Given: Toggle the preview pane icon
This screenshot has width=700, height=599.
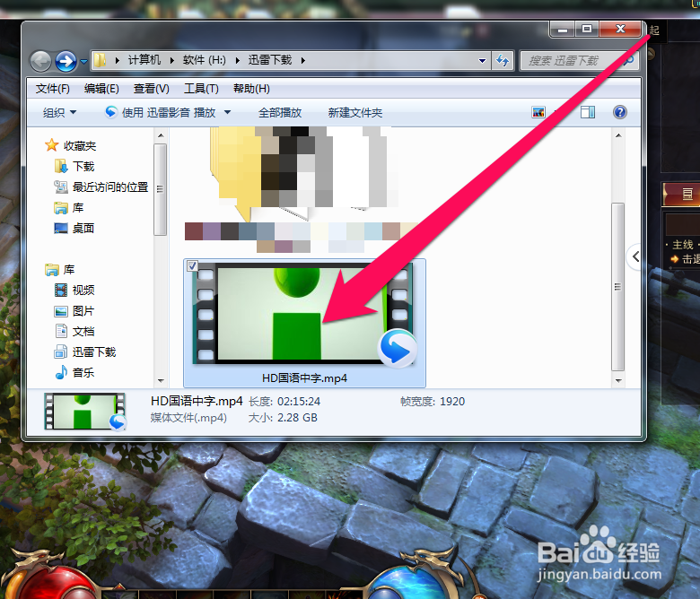Looking at the screenshot, I should [588, 112].
